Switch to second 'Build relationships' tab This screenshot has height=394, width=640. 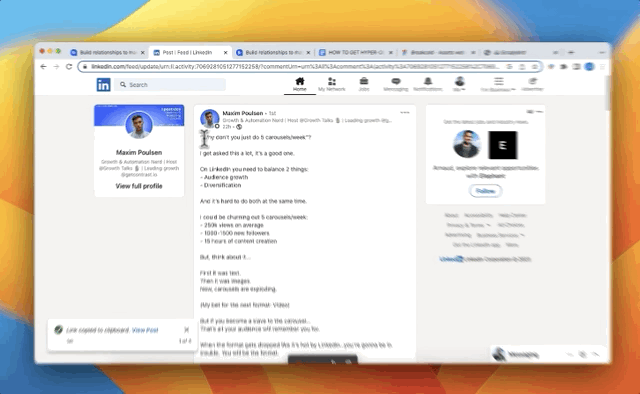[273, 52]
